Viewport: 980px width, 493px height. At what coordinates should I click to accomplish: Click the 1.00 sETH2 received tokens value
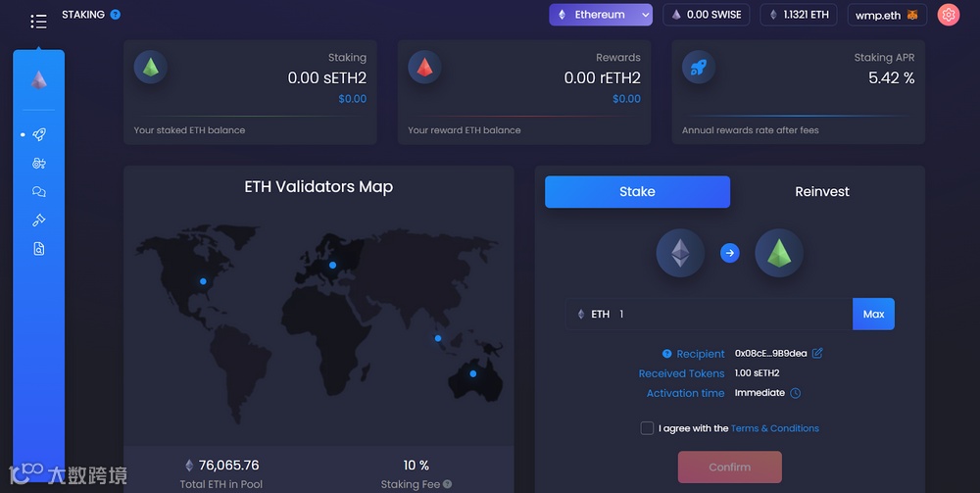pos(757,373)
